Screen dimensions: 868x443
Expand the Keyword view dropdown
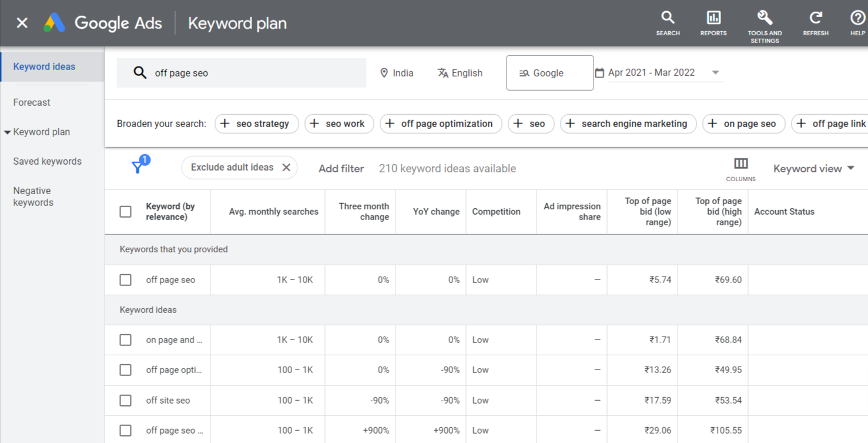[x=813, y=169]
